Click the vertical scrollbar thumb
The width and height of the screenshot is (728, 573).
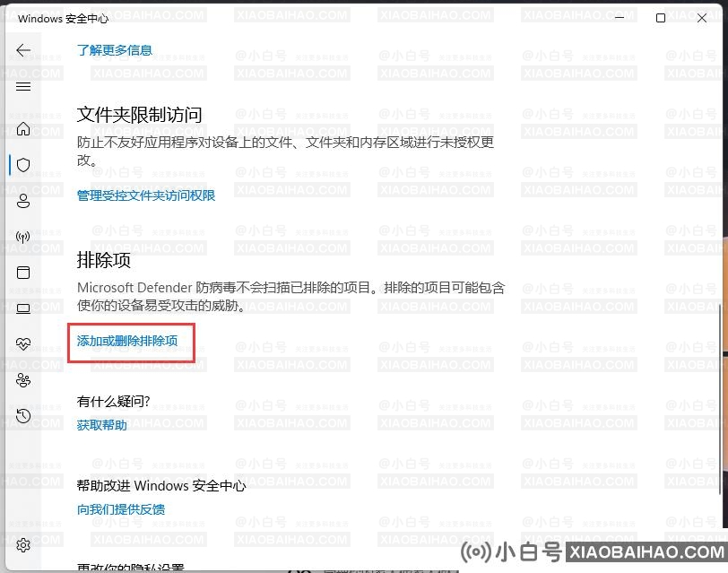(x=720, y=398)
